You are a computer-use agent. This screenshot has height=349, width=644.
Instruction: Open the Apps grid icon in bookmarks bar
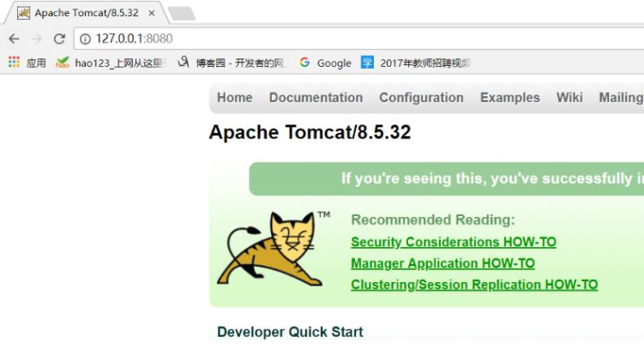pos(14,62)
